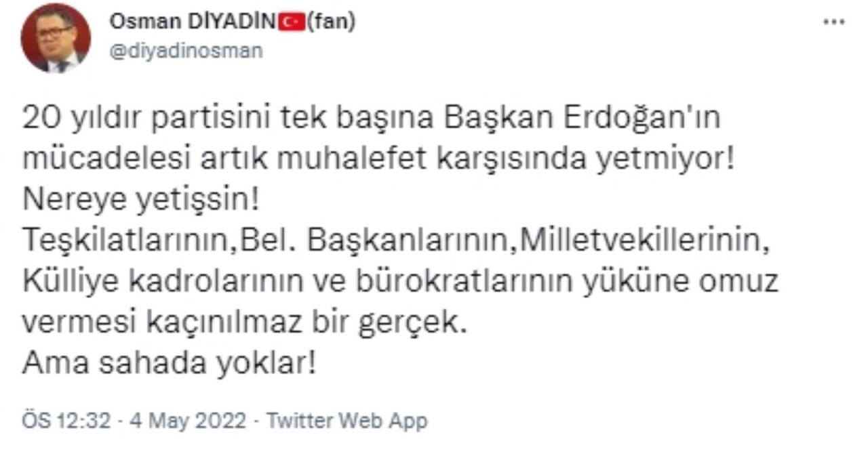Open the "Twitter Web App" source link
Screen dimensions: 868x458
[347, 421]
